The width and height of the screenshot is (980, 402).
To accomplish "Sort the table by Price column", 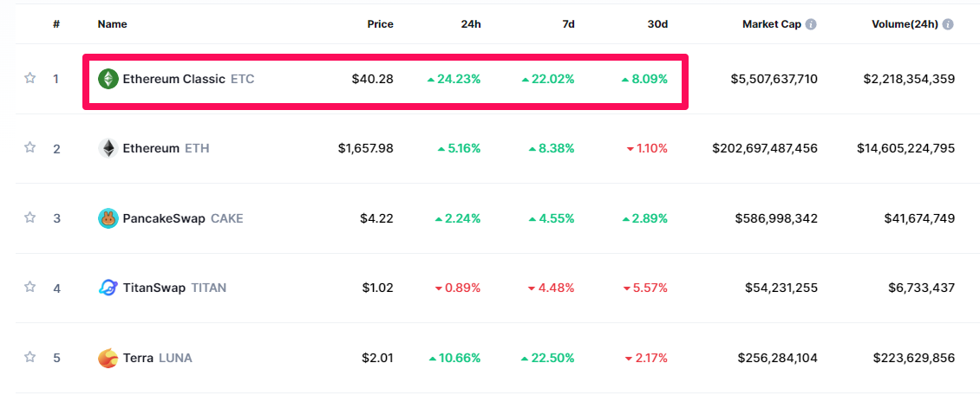I will pos(380,24).
